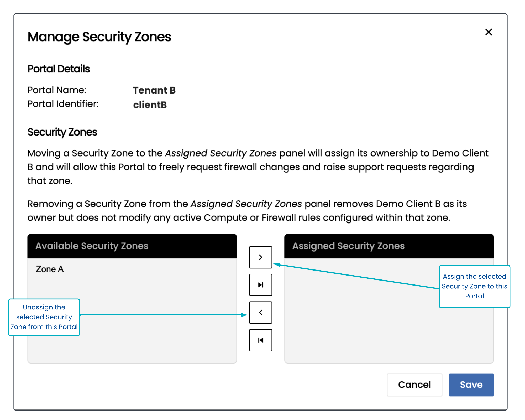Click the Tenant B portal name
Viewport: 525px width, 420px height.
coord(154,90)
